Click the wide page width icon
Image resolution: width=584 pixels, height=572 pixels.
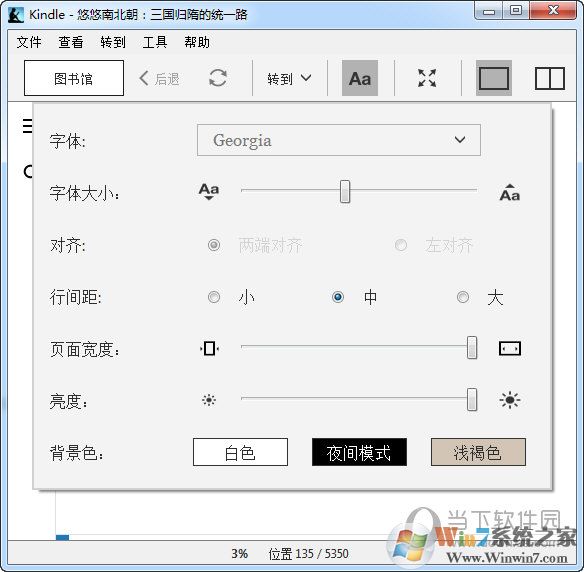click(510, 349)
